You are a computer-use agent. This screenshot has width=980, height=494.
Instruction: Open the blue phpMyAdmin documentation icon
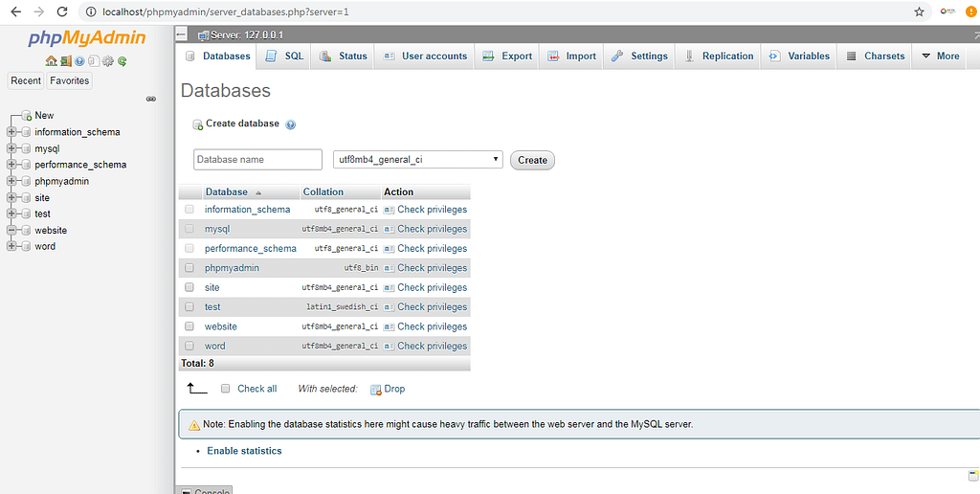(79, 61)
